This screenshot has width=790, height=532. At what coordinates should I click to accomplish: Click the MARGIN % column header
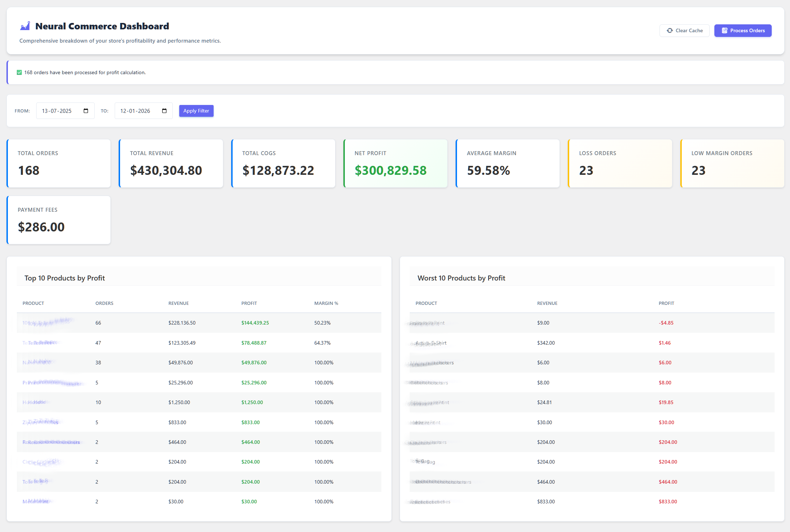tap(326, 303)
